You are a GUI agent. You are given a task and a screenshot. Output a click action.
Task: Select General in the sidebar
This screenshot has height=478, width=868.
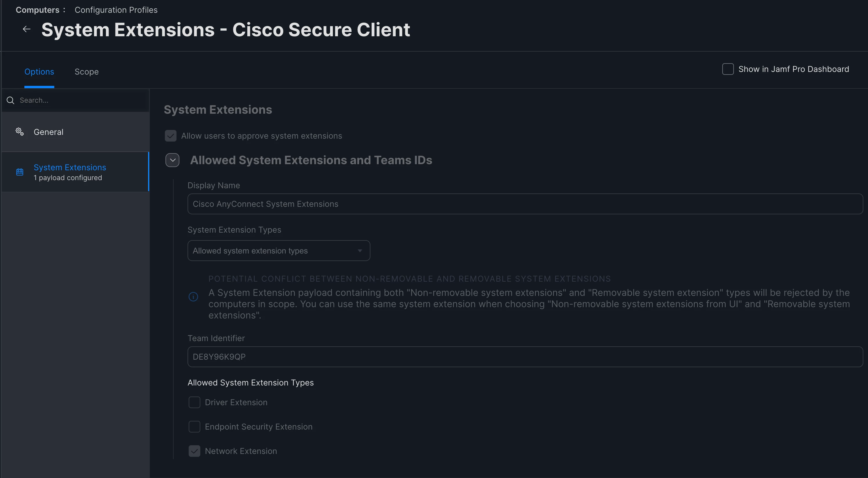tap(75, 132)
